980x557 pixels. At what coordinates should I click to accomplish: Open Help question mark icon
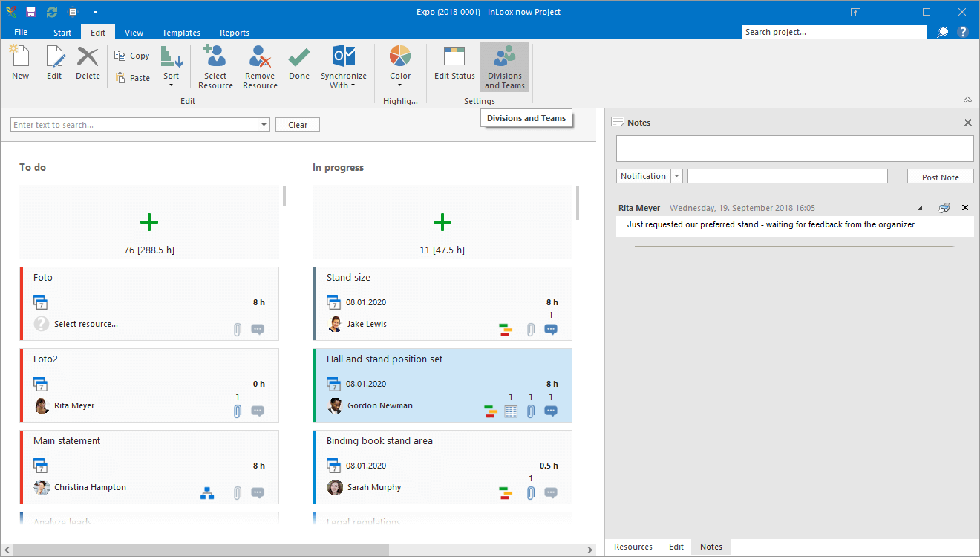click(963, 32)
